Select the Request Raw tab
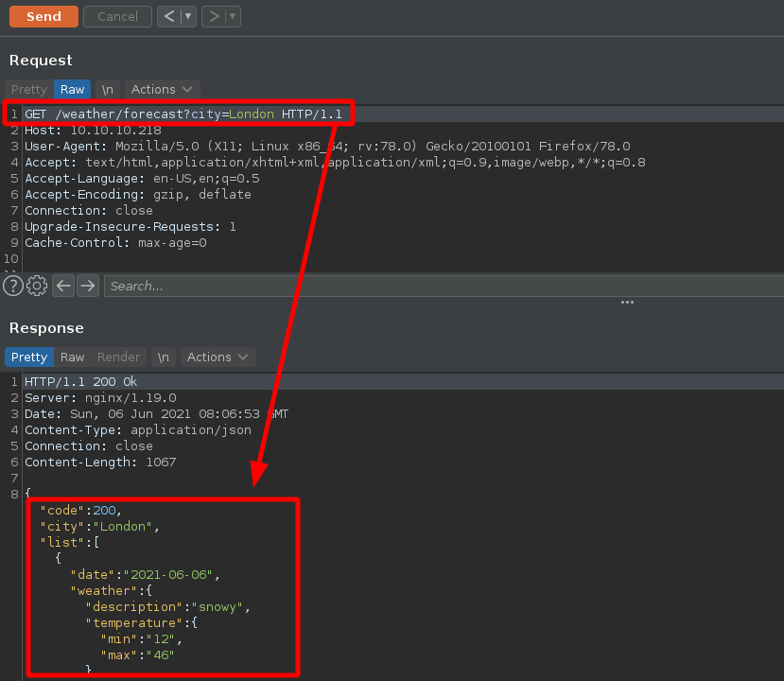This screenshot has width=784, height=681. click(x=72, y=89)
